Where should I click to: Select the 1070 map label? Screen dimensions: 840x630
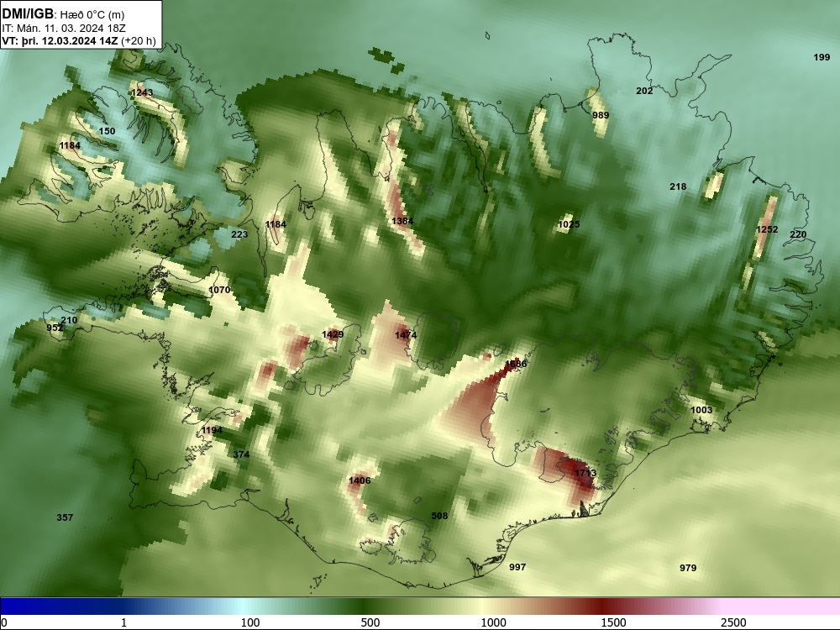coord(219,290)
